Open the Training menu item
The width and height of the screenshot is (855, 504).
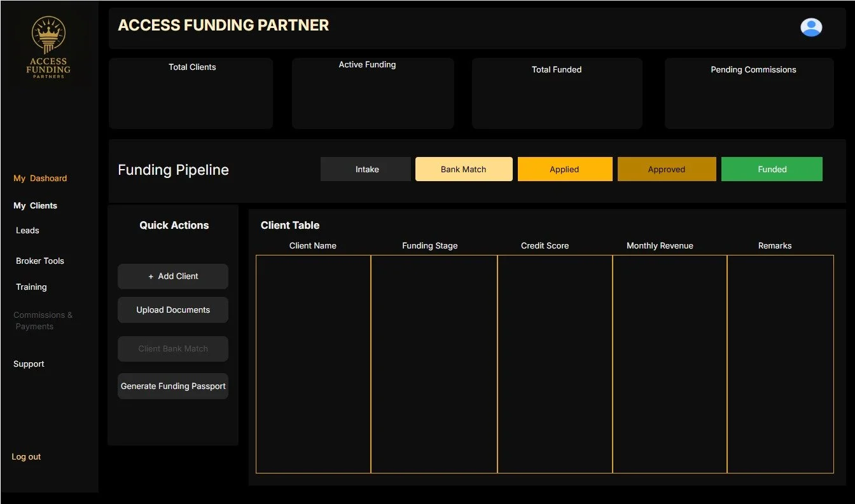[x=31, y=287]
